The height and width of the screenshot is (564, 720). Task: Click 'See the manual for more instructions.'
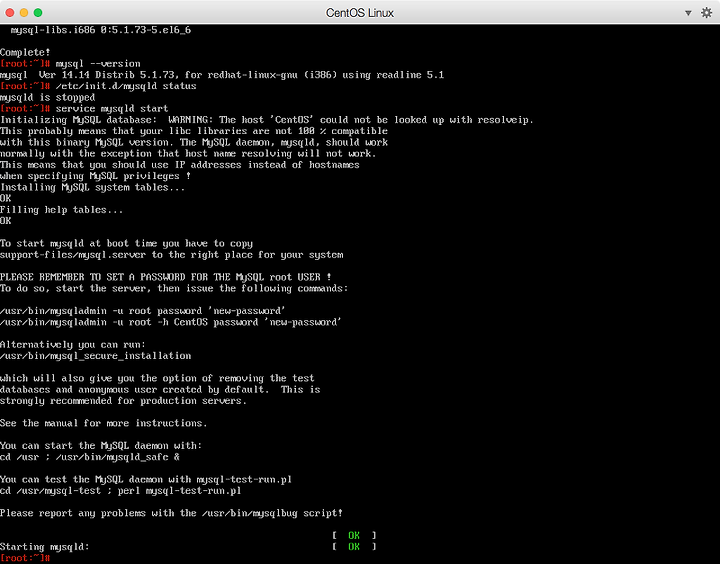tap(103, 423)
